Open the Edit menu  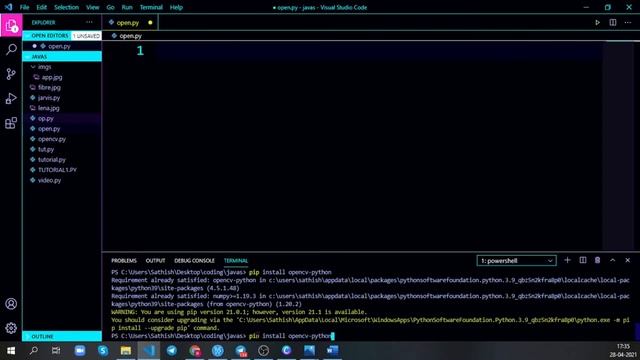42,7
